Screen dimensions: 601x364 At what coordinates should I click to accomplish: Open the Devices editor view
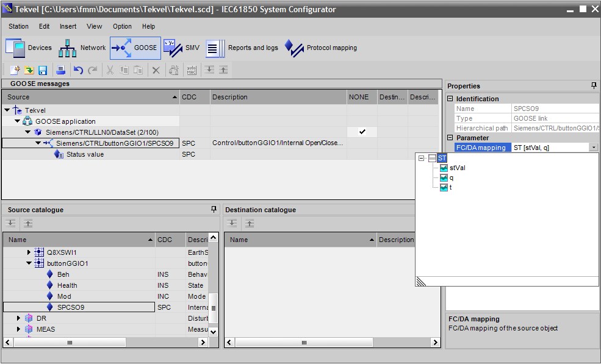(x=29, y=48)
